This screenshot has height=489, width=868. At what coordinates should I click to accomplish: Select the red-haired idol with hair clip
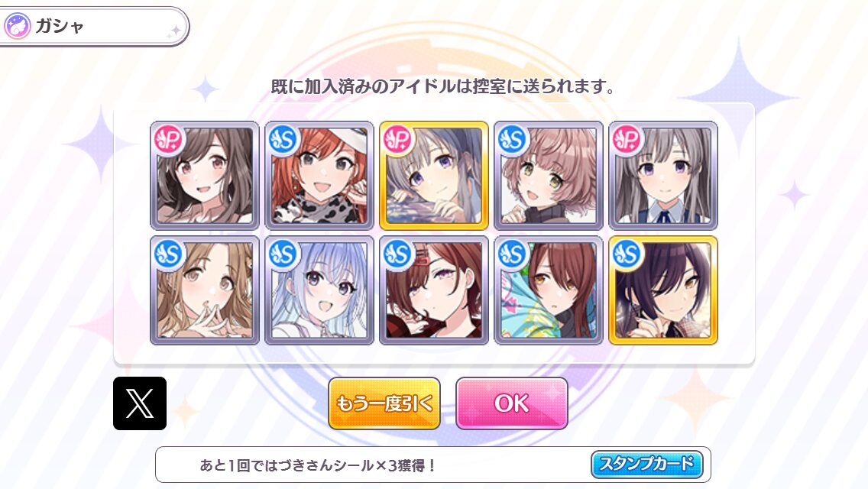434,290
